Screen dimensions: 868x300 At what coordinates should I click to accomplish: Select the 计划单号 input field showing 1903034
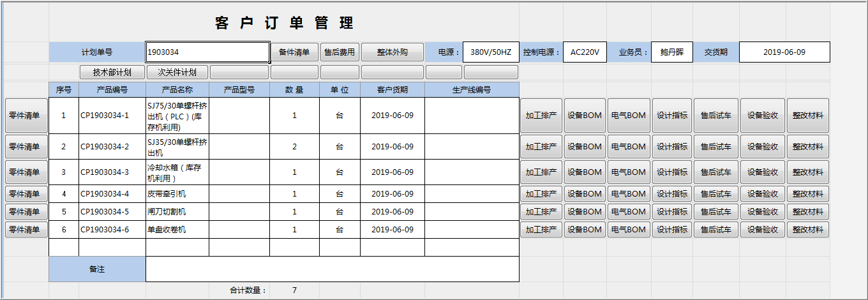click(x=207, y=52)
